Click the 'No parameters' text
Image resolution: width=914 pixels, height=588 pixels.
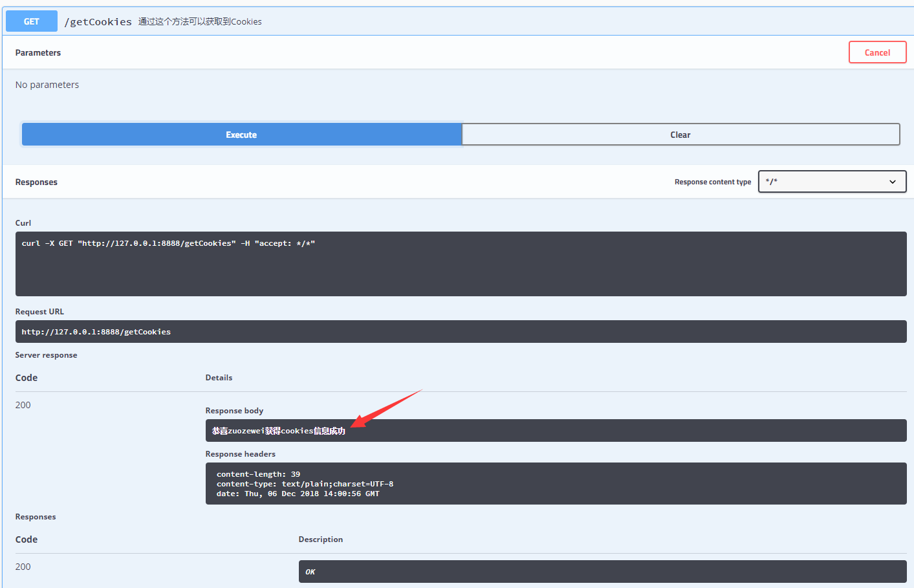click(x=47, y=85)
